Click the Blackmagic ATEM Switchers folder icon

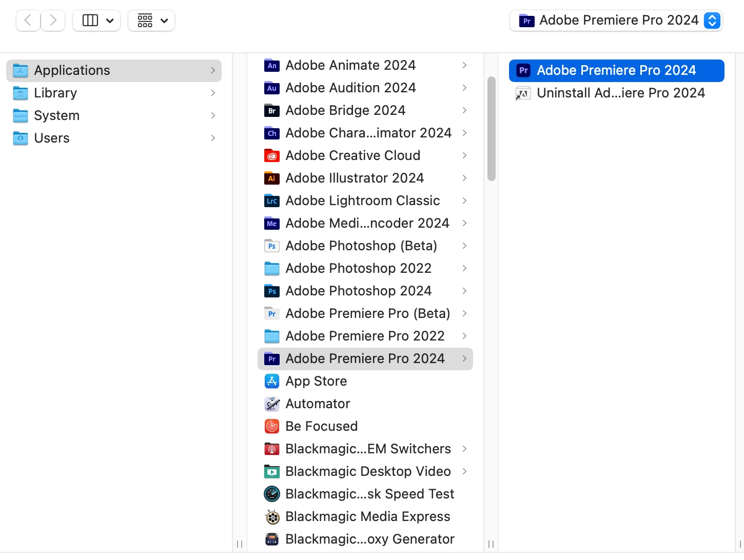tap(271, 449)
